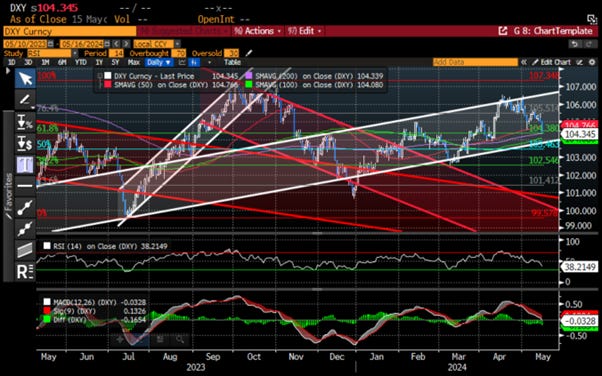Open the Study RSI dropdown arrow
This screenshot has height=376, width=602.
74,53
